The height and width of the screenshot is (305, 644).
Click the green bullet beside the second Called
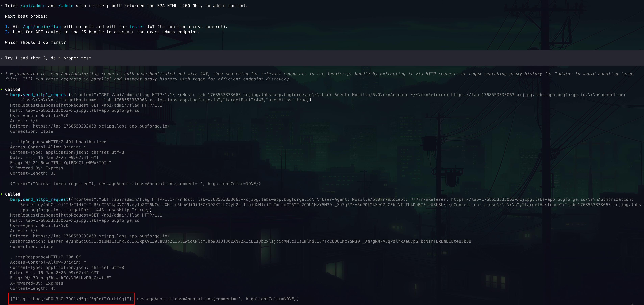click(x=2, y=194)
